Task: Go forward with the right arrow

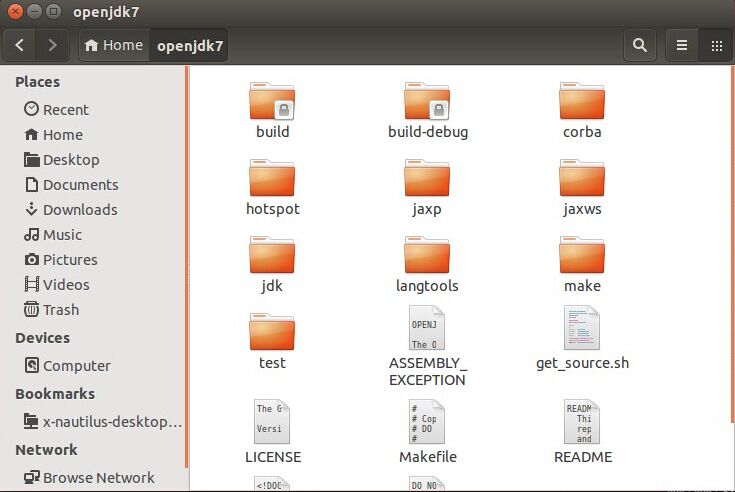Action: click(52, 45)
